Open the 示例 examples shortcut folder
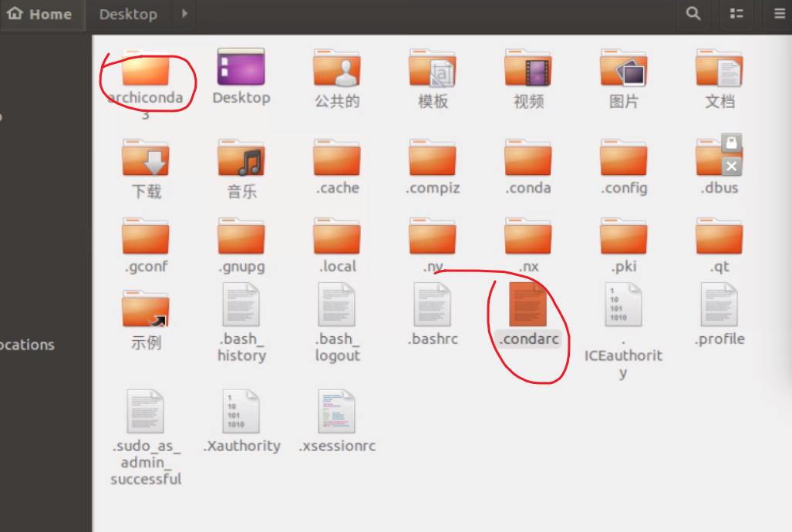 coord(146,308)
